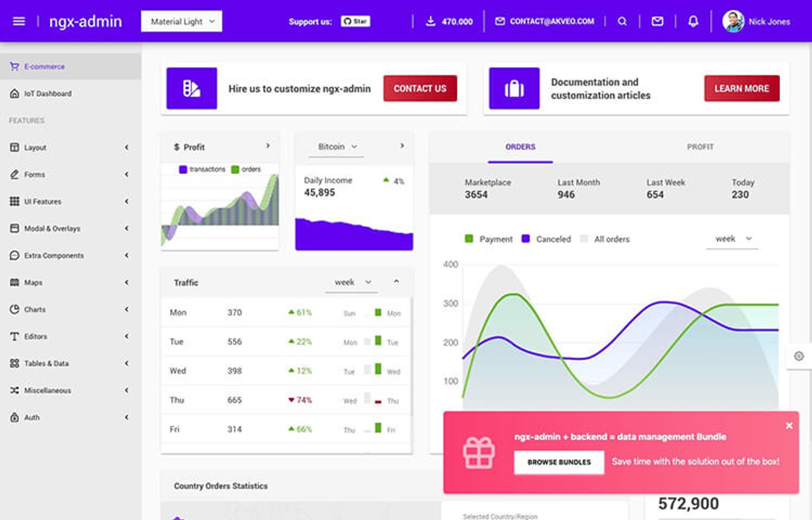The width and height of the screenshot is (812, 520).
Task: Click the BROWSE BUNDLES button
Action: (559, 462)
